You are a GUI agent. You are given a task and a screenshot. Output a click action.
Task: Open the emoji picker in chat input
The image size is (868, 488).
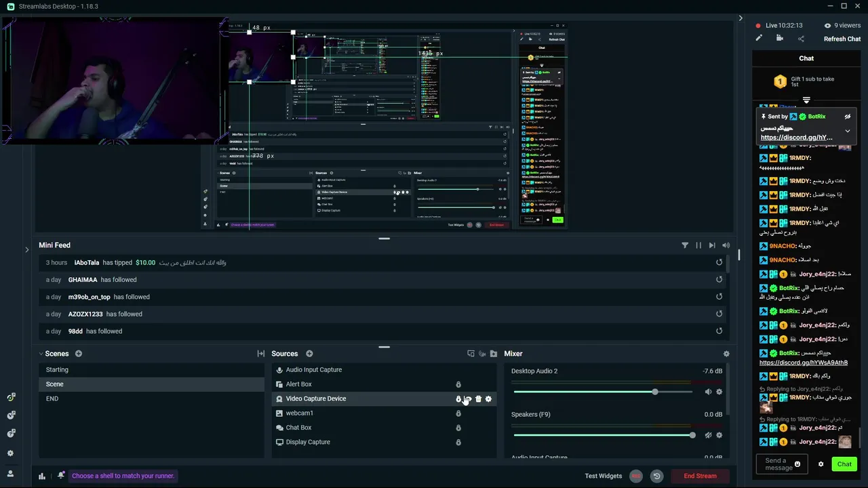[x=797, y=464]
